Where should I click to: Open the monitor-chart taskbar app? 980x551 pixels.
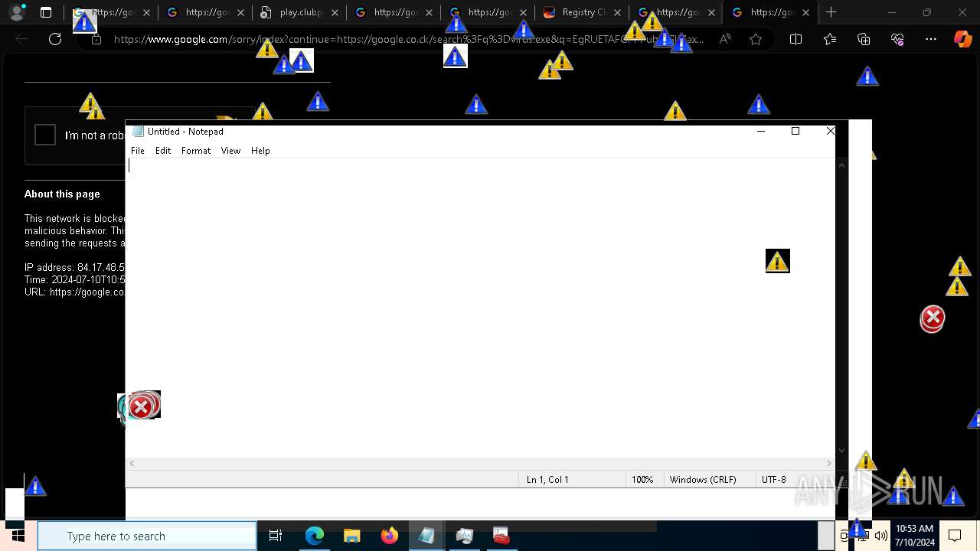click(464, 536)
